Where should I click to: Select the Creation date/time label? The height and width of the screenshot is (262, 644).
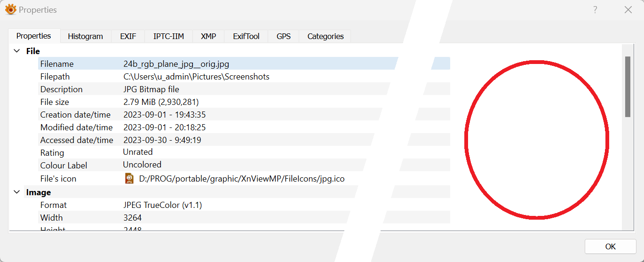[x=76, y=115]
